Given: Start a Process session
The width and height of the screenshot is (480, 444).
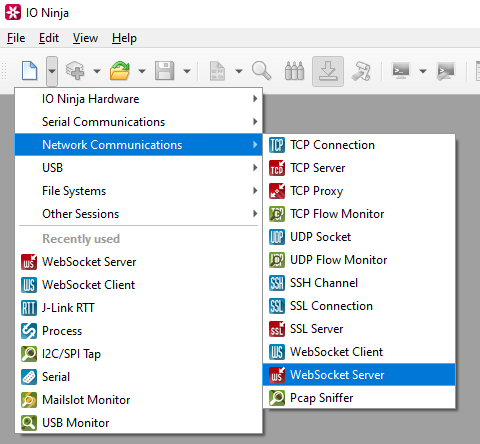Looking at the screenshot, I should coord(139,331).
